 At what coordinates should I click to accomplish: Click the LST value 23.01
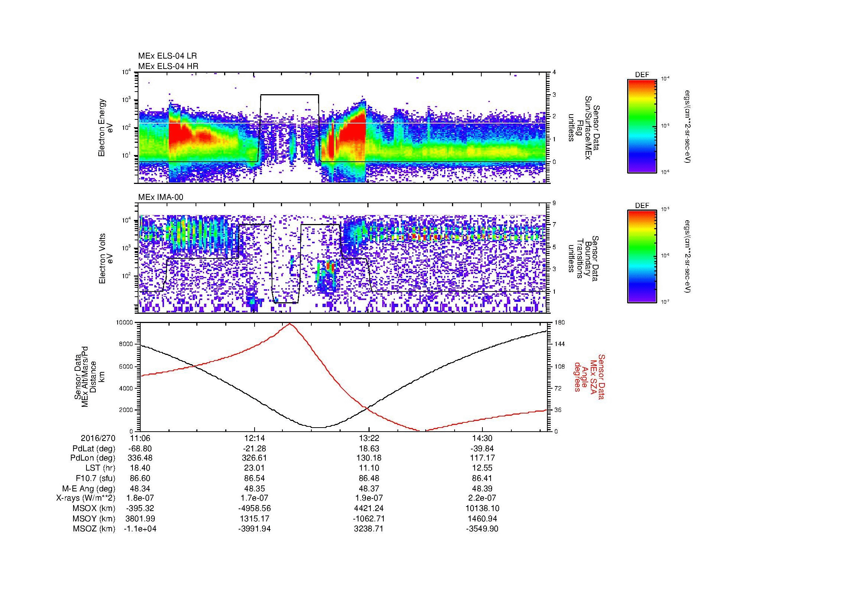point(255,468)
